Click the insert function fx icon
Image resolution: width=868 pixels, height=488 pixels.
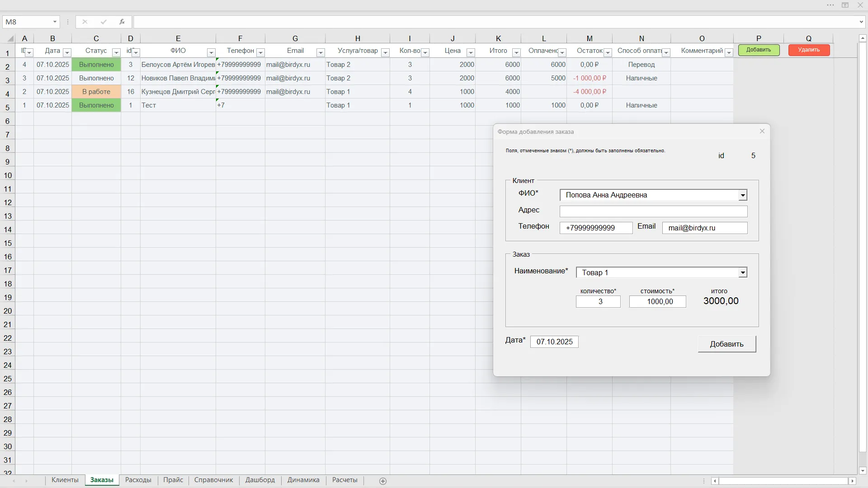122,22
